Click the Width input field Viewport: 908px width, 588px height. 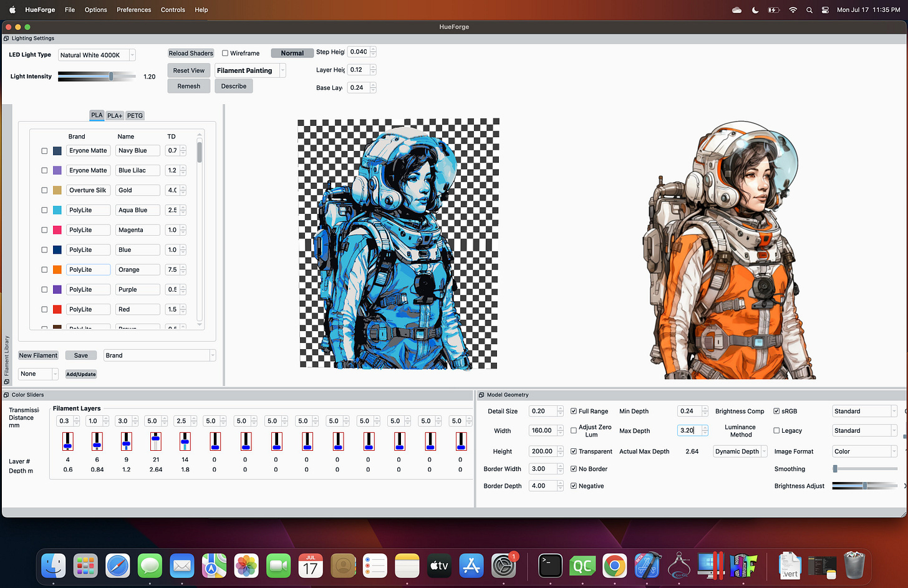point(543,431)
